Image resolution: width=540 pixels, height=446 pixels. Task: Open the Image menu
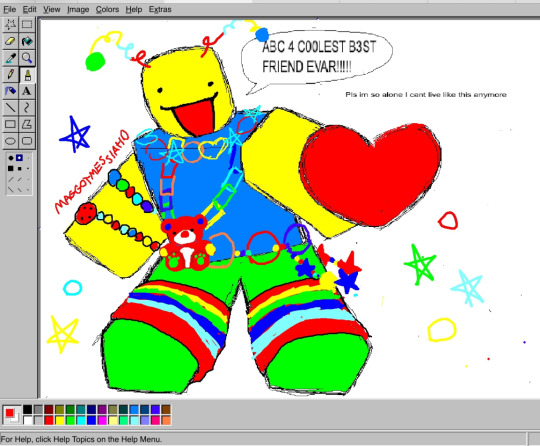[x=78, y=10]
